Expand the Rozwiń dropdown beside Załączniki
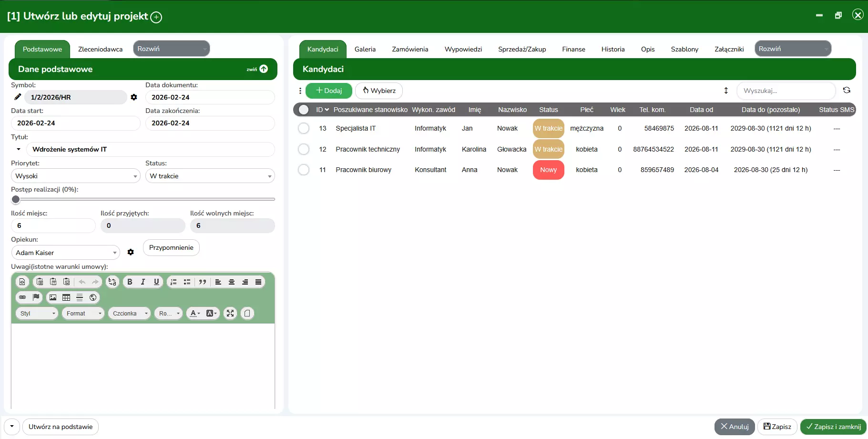Viewport: 868px width, 439px height. click(793, 49)
